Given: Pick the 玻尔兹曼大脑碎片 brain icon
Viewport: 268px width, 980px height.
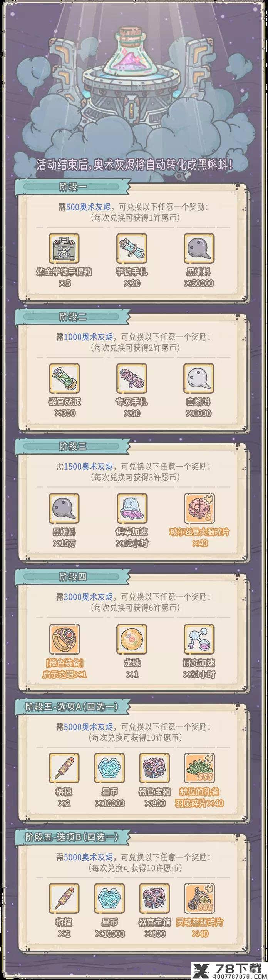Looking at the screenshot, I should click(199, 508).
